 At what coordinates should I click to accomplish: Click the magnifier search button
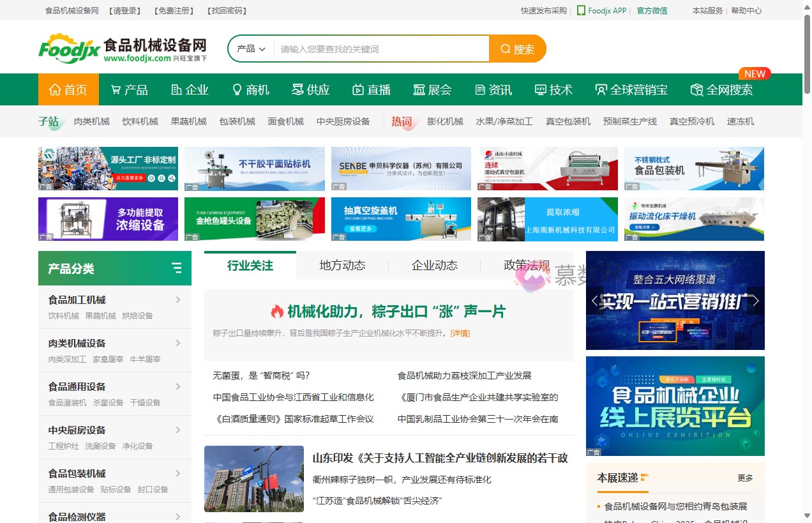click(x=517, y=49)
